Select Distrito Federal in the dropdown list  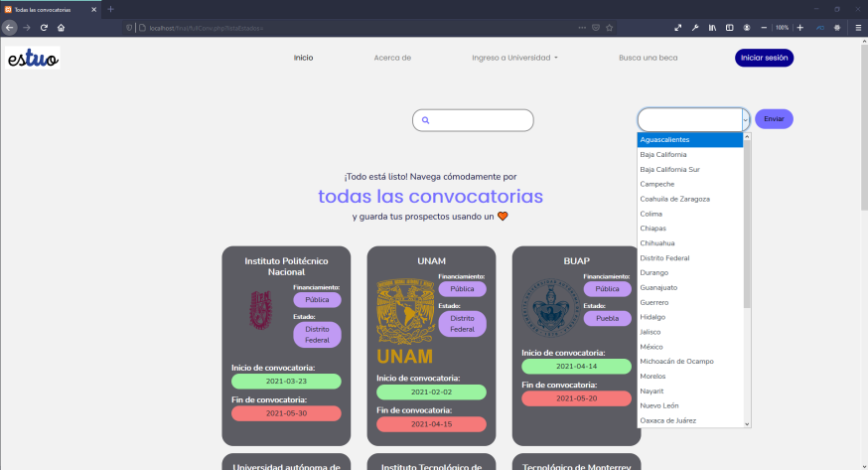(690, 258)
